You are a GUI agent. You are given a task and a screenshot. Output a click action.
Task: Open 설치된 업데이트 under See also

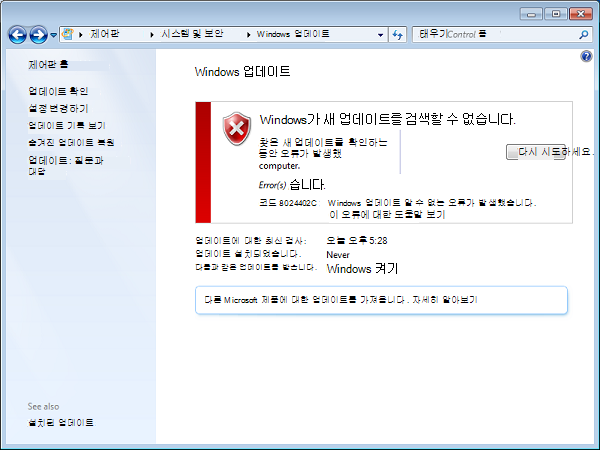coord(61,422)
